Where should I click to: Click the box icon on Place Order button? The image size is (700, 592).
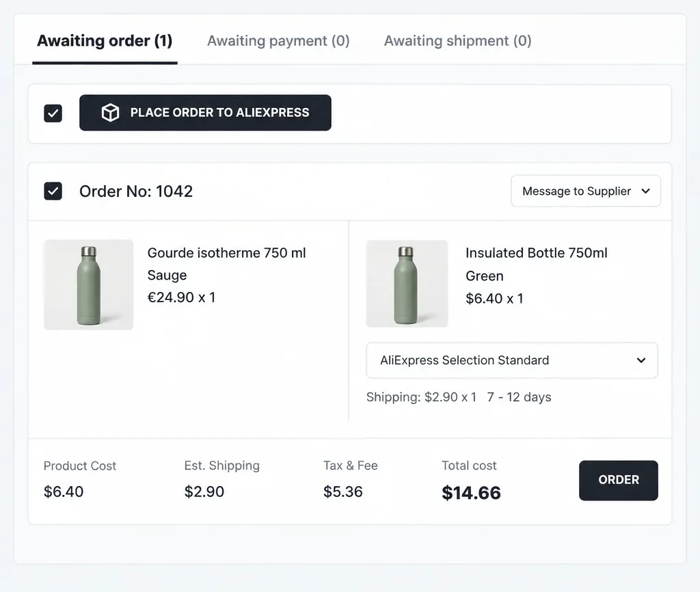pyautogui.click(x=110, y=113)
